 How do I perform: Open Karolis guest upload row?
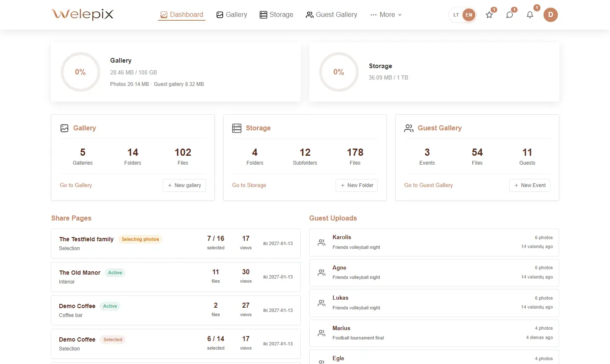[x=434, y=243]
